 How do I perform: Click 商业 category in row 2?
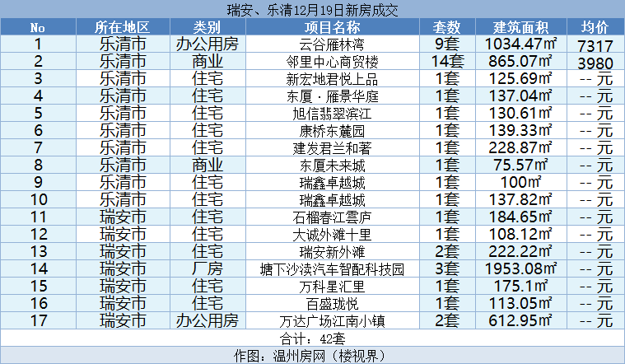pyautogui.click(x=208, y=61)
